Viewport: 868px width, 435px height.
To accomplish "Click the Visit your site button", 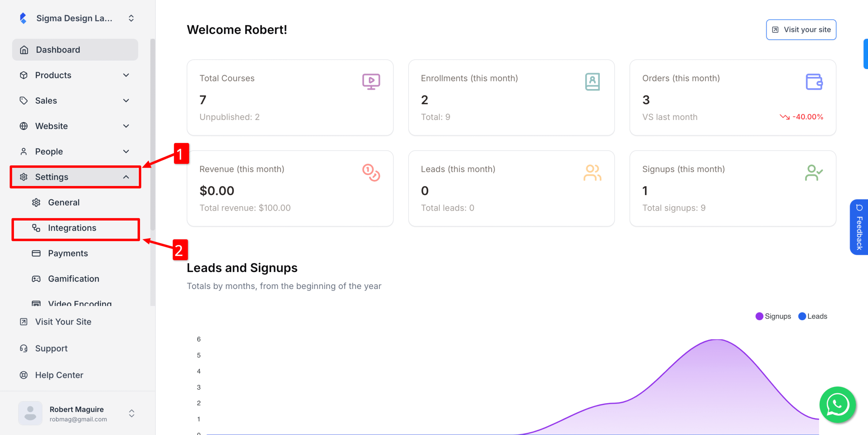I will (x=801, y=29).
